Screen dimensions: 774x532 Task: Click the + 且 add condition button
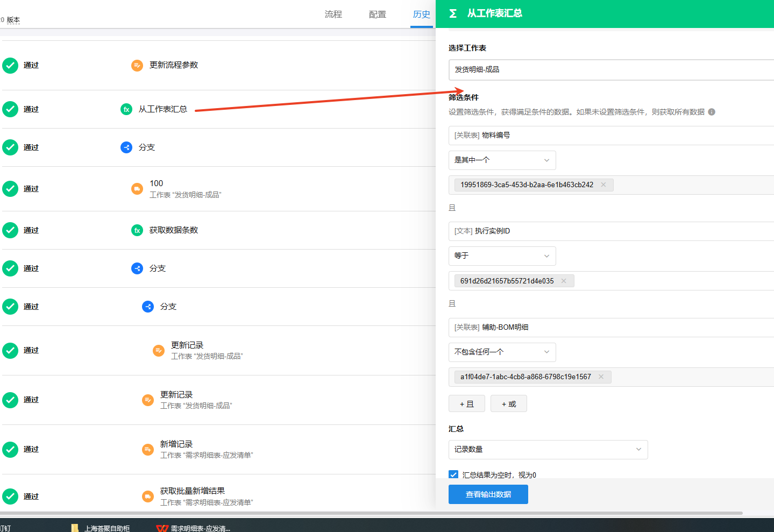pyautogui.click(x=466, y=404)
